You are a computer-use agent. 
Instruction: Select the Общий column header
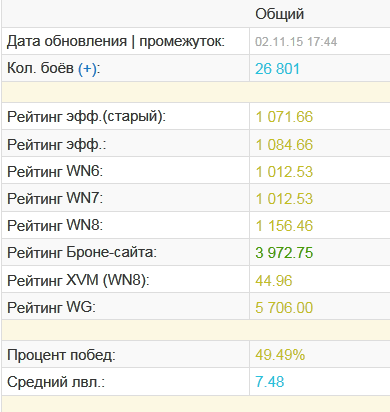point(280,14)
